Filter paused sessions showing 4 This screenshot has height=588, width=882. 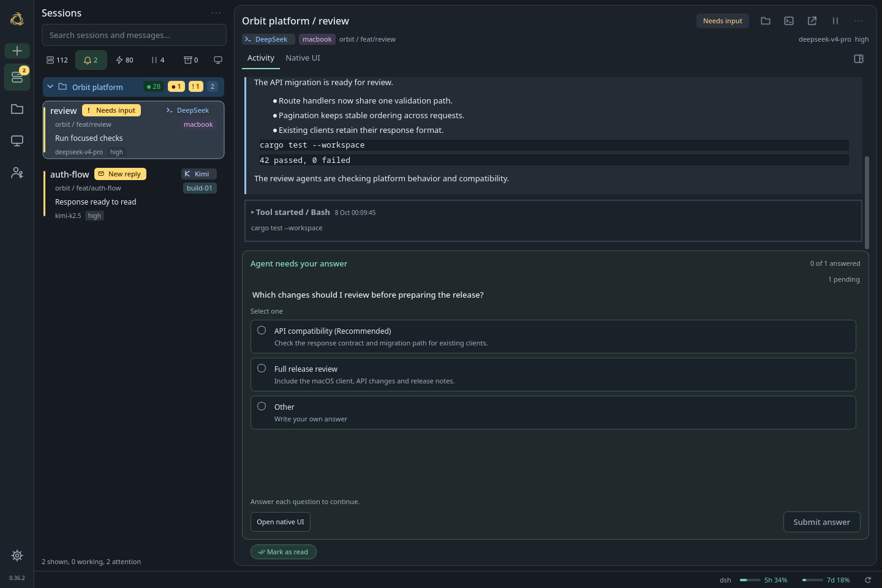158,60
